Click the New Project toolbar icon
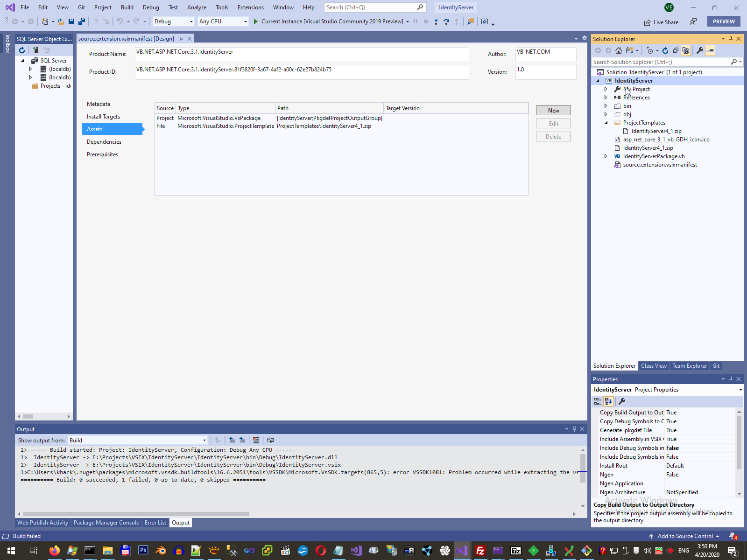747x560 pixels. pos(45,21)
